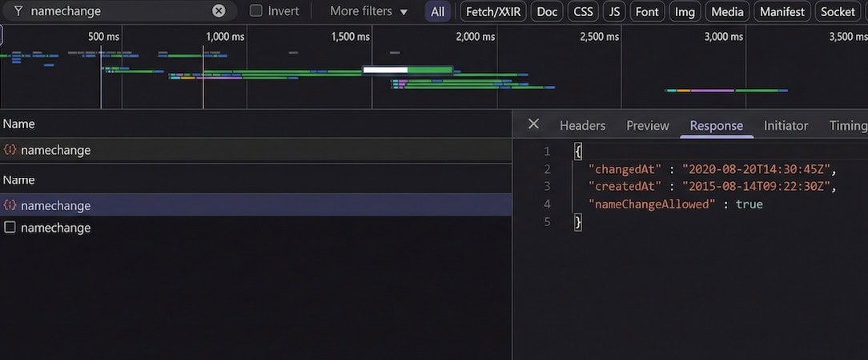Clear the namechange filter text
This screenshot has height=360, width=868.
point(219,11)
